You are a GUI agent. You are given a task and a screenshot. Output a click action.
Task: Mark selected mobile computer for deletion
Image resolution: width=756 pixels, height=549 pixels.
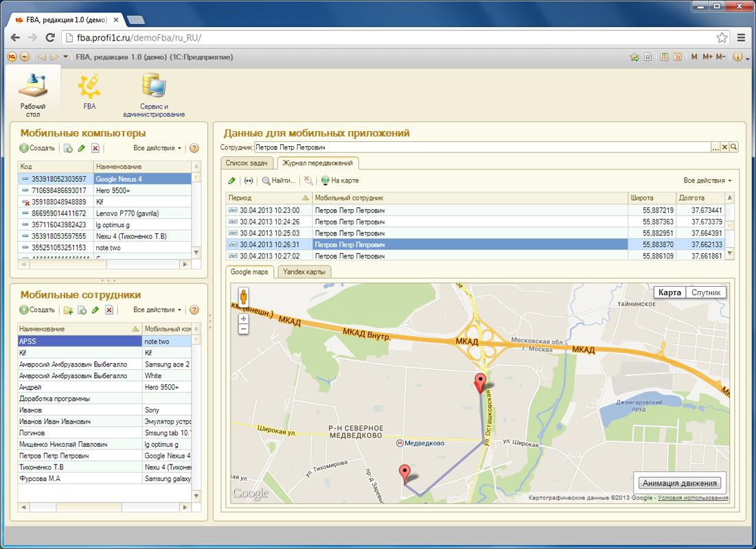coord(95,148)
